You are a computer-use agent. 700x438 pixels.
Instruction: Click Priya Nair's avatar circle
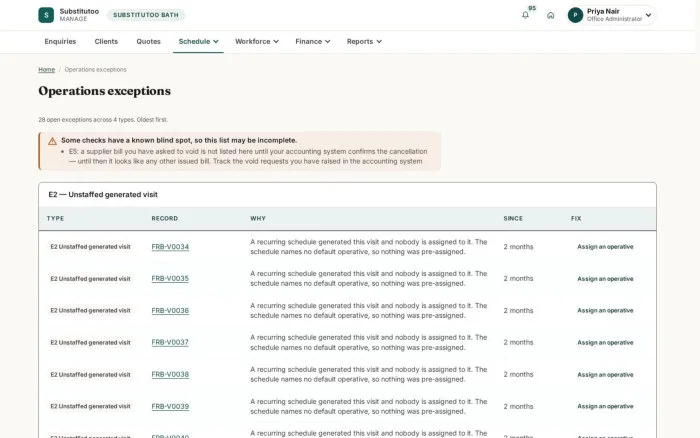[575, 15]
